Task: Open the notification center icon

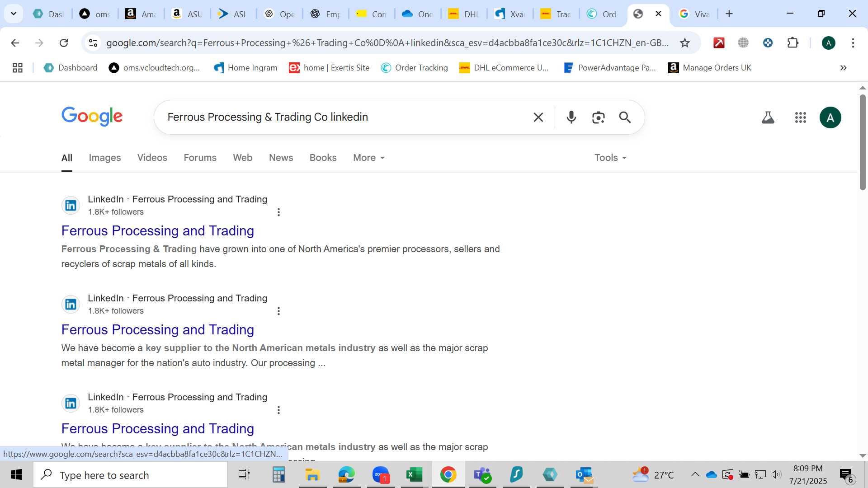Action: (847, 475)
